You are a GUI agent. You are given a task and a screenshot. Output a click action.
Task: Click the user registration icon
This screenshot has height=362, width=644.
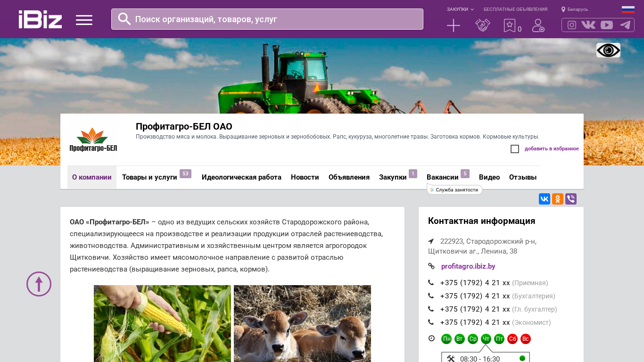coord(538,25)
